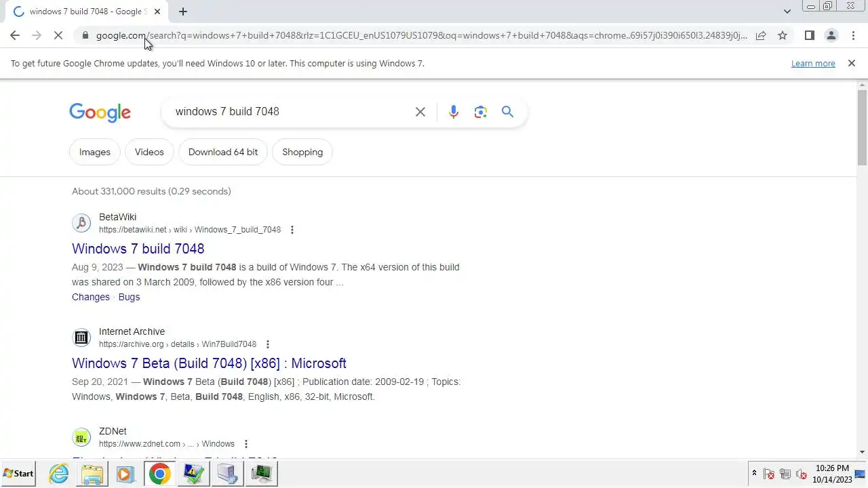Screen dimensions: 868x488
Task: Open the green monitor app in taskbar
Action: point(262,474)
